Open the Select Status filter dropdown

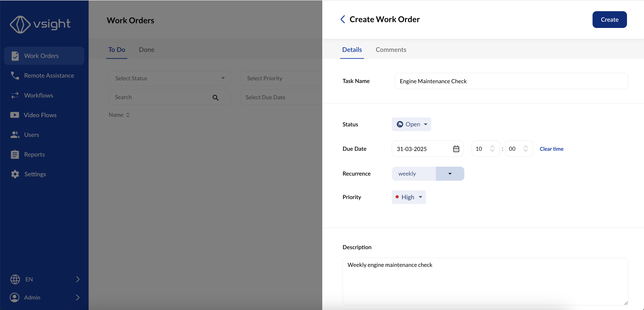tap(169, 78)
